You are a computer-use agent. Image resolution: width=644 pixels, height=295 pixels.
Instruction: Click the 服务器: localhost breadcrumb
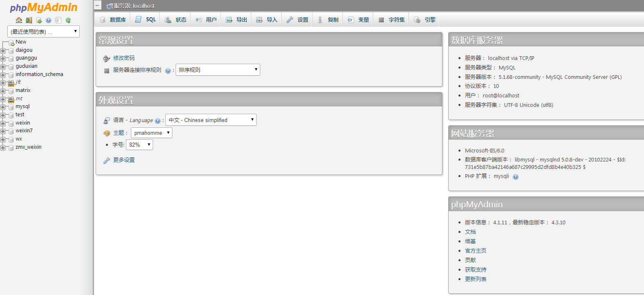pos(134,6)
